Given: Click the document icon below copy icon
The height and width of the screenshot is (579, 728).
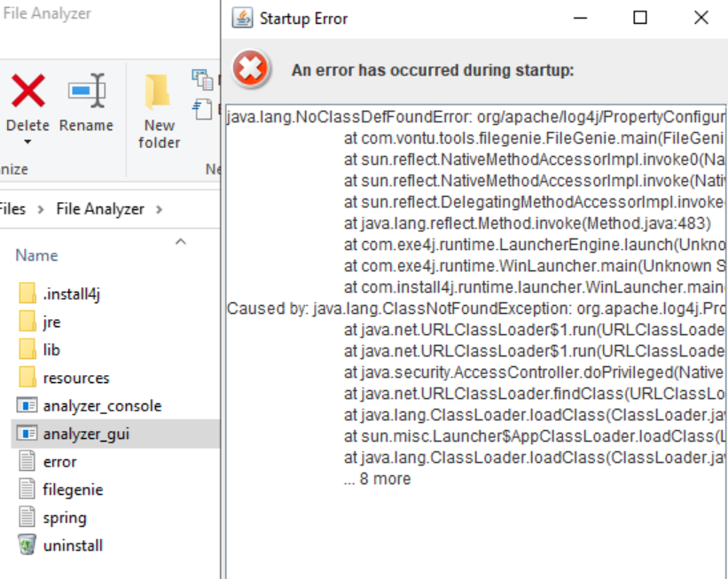Looking at the screenshot, I should [x=202, y=110].
